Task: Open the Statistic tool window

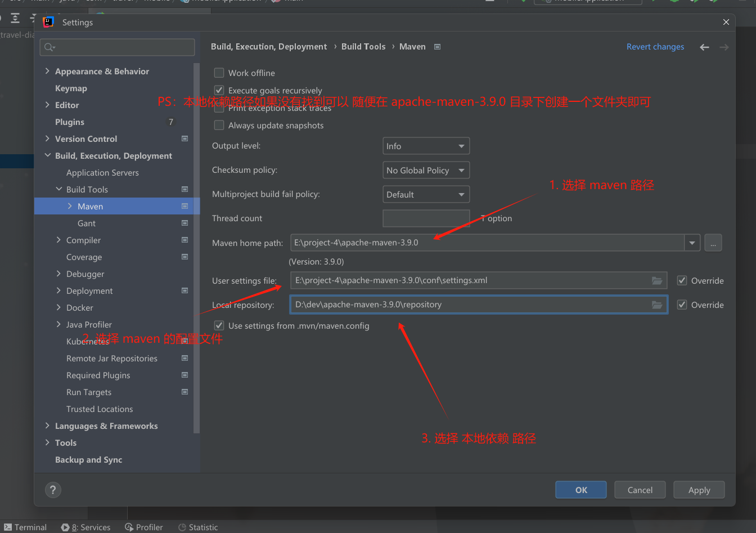Action: click(198, 527)
